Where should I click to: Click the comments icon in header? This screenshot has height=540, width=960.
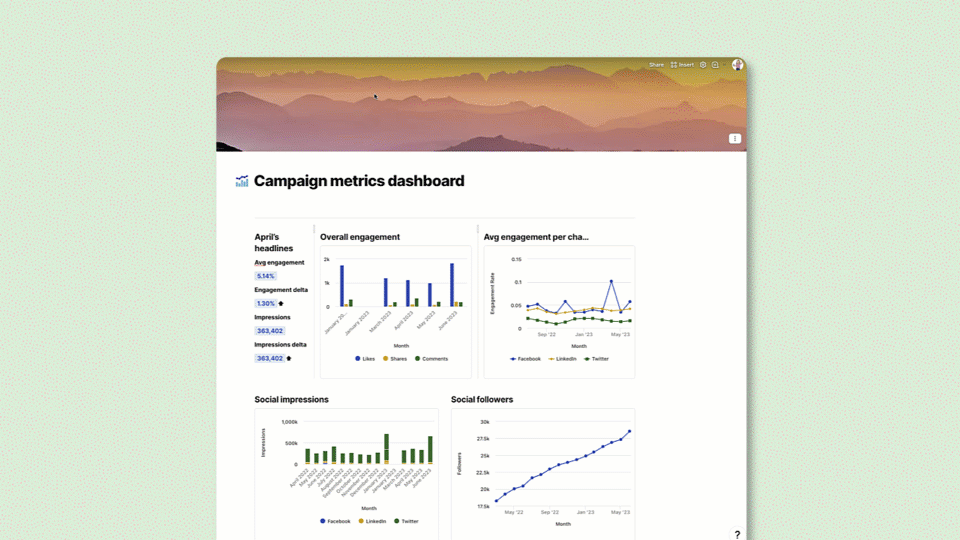714,65
